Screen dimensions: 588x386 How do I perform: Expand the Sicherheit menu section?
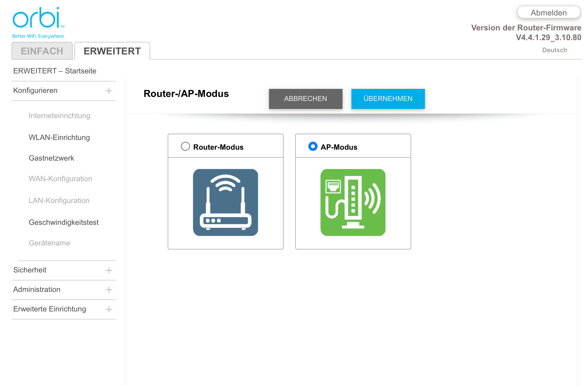[x=30, y=270]
